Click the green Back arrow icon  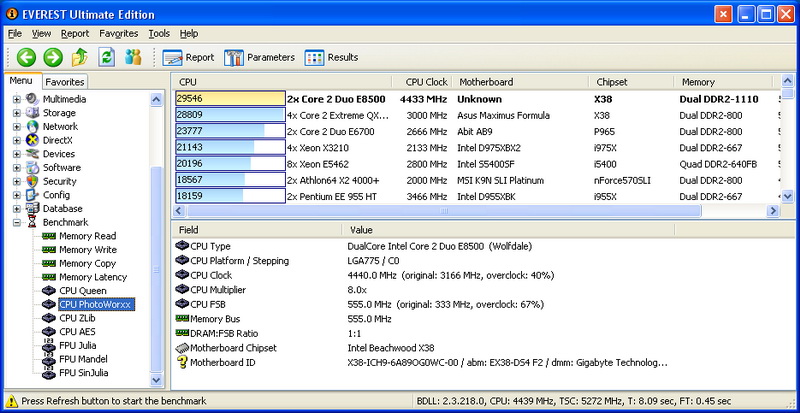pyautogui.click(x=27, y=57)
